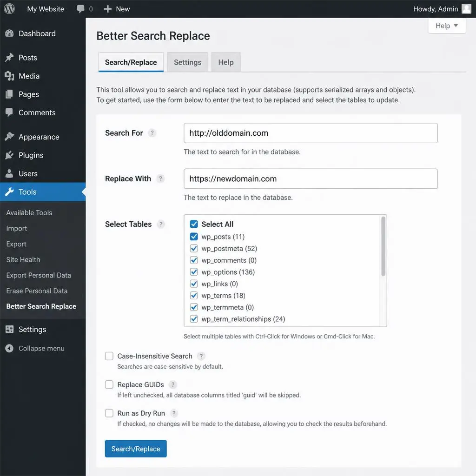Click Collapse menu text in sidebar

click(41, 348)
